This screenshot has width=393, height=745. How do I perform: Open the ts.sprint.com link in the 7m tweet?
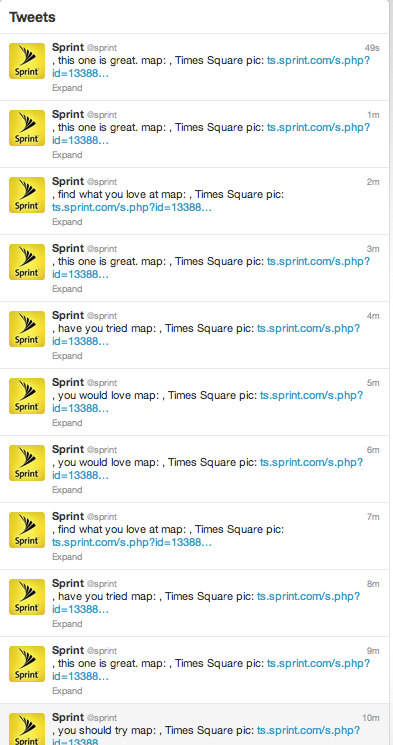coord(132,543)
